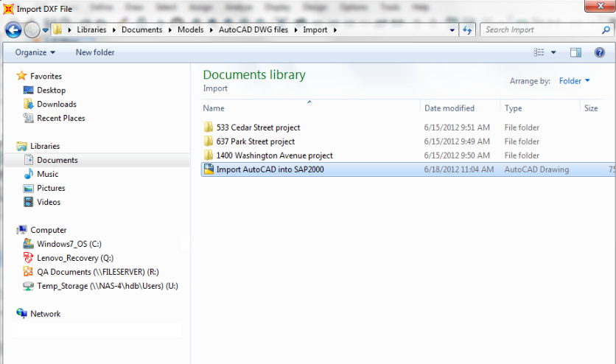The width and height of the screenshot is (616, 364).
Task: Click Windows7_OS (C:) drive icon
Action: point(28,244)
